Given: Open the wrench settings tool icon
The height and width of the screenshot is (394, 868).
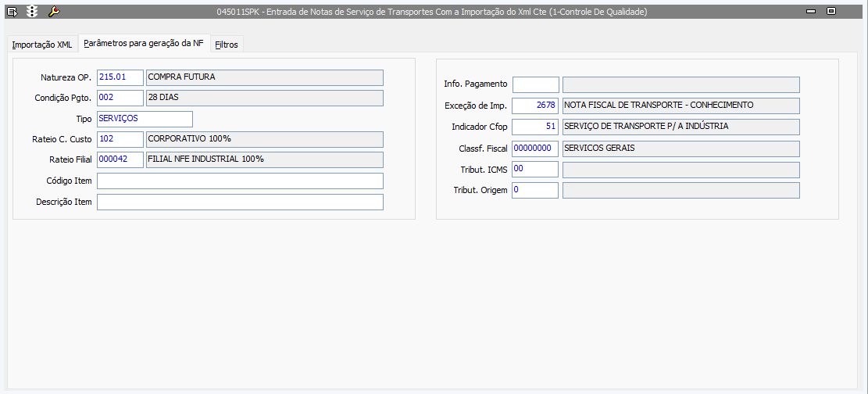Looking at the screenshot, I should click(53, 12).
